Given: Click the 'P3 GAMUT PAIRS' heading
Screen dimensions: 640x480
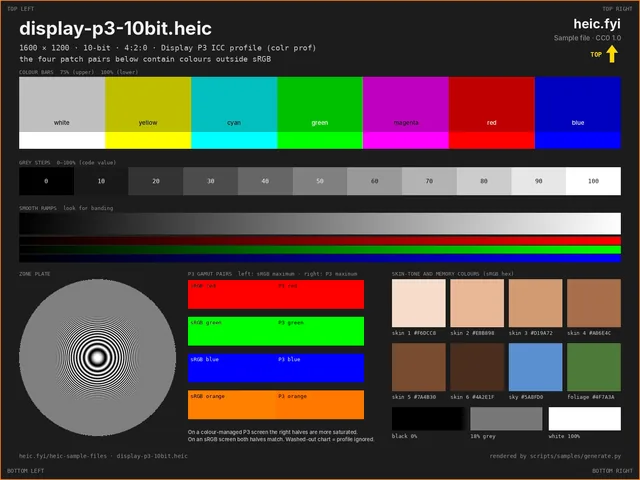Looking at the screenshot, I should pos(210,274).
